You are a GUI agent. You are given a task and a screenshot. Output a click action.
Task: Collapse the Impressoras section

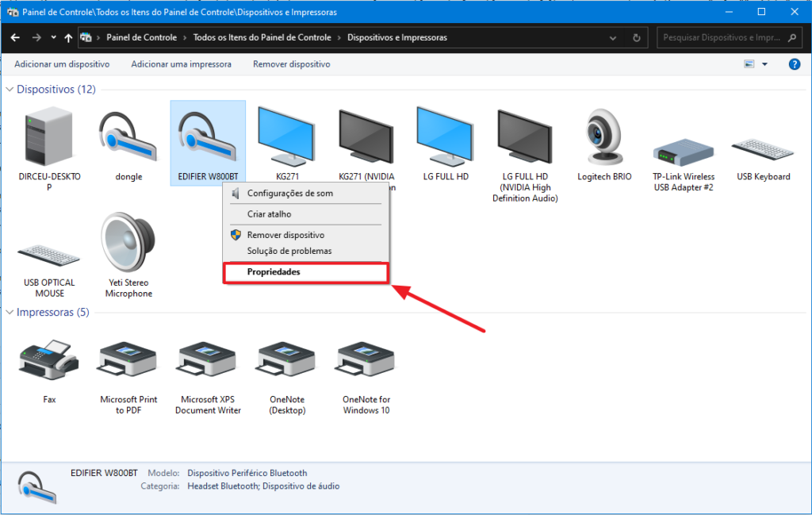tap(10, 312)
